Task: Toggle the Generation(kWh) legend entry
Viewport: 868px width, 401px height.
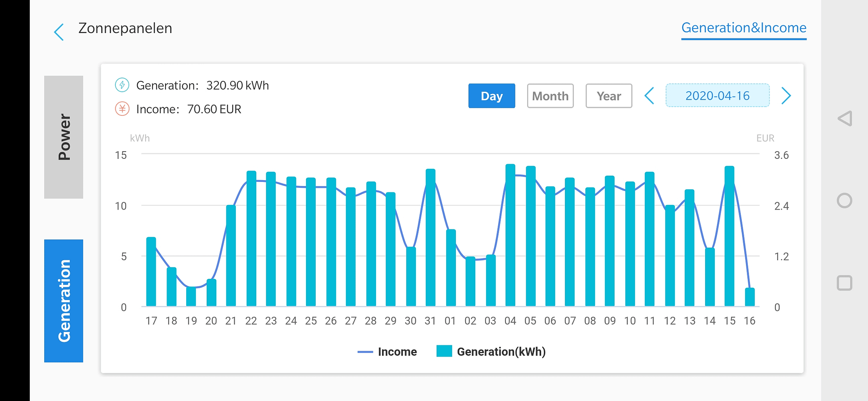Action: click(491, 352)
